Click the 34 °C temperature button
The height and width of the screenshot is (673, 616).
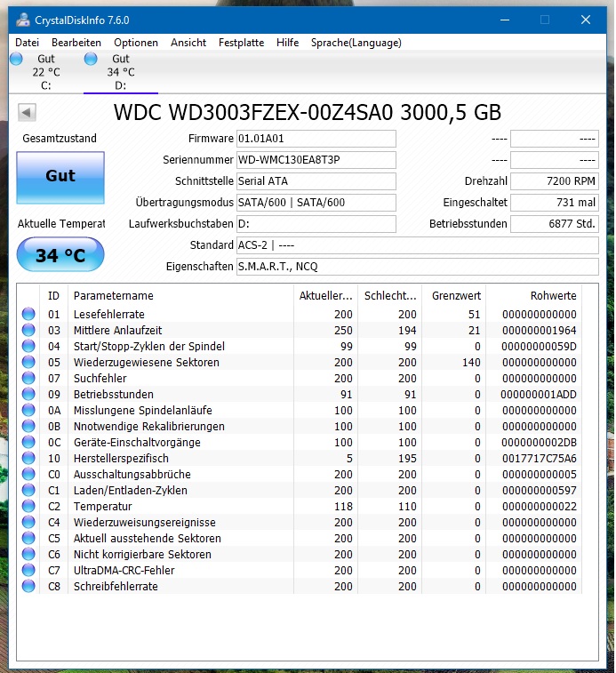[x=60, y=255]
